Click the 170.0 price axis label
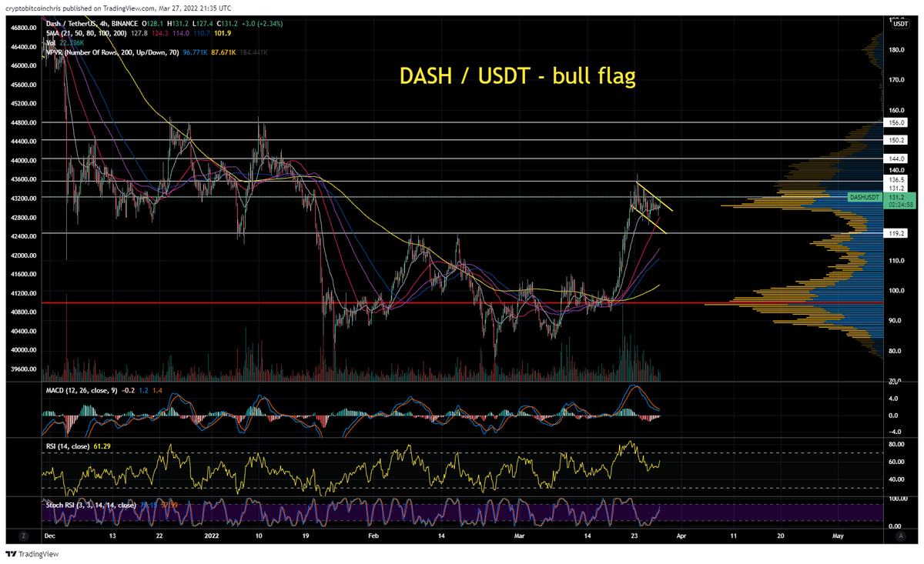This screenshot has height=564, width=924. (x=896, y=80)
